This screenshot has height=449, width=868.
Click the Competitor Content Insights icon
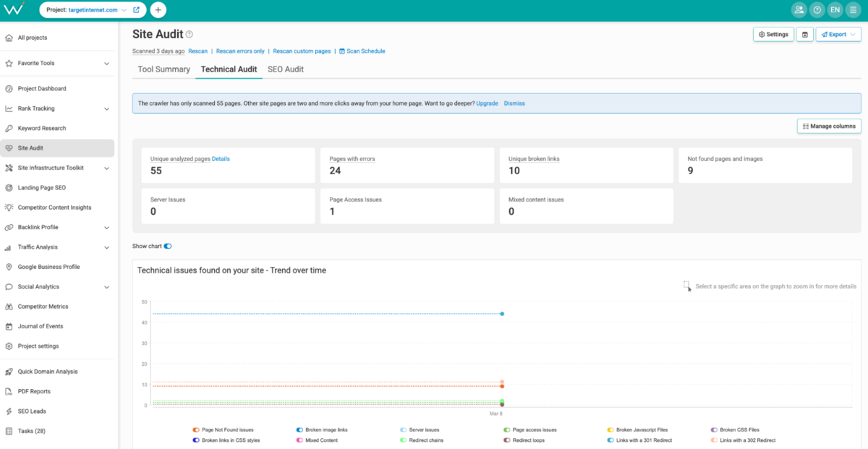pos(9,208)
